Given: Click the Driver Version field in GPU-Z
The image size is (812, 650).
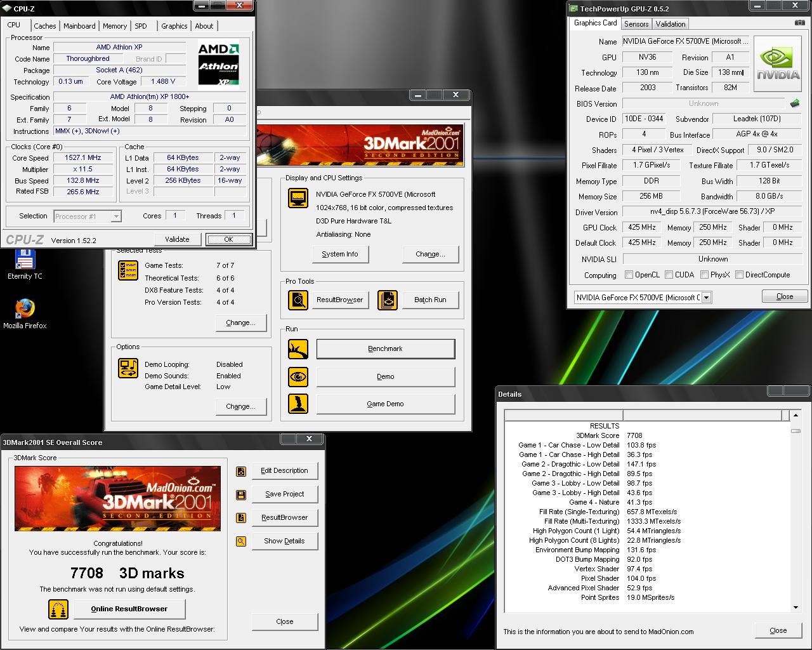Looking at the screenshot, I should click(x=713, y=212).
